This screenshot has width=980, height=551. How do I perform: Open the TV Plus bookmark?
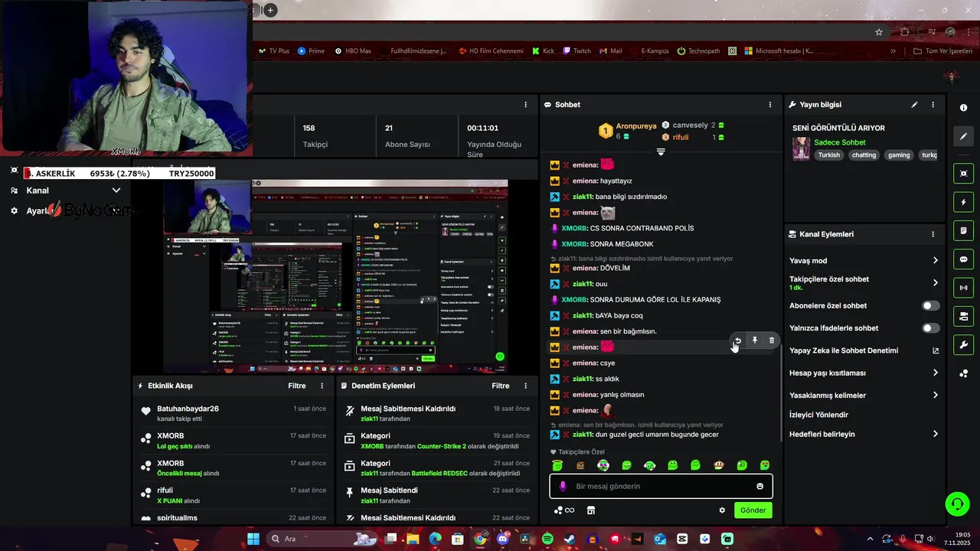pyautogui.click(x=273, y=51)
